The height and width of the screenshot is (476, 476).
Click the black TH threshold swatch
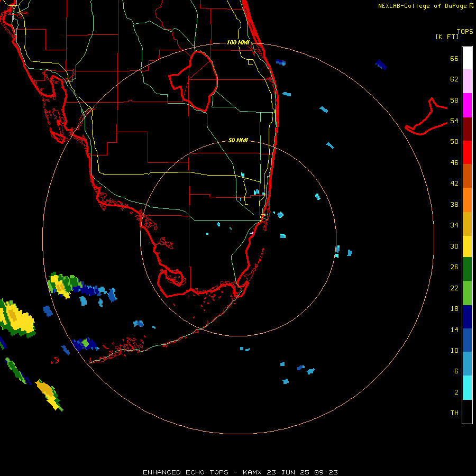point(467,411)
